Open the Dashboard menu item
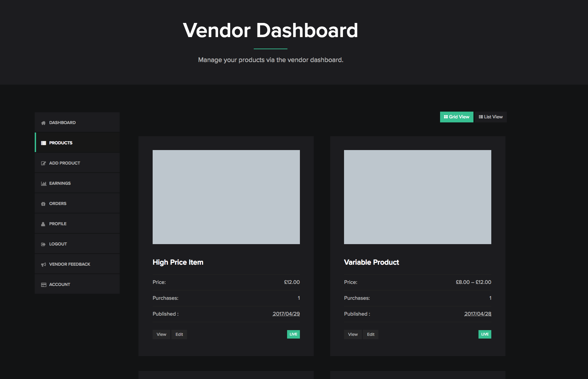Image resolution: width=588 pixels, height=379 pixels. coord(77,122)
